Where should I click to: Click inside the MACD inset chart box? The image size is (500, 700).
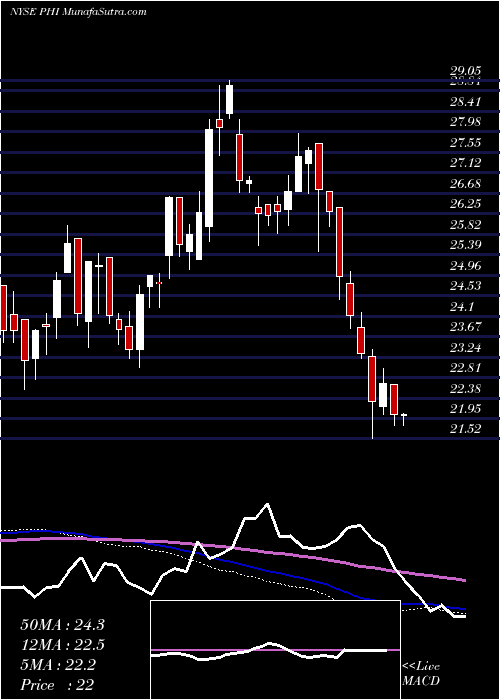click(275, 650)
